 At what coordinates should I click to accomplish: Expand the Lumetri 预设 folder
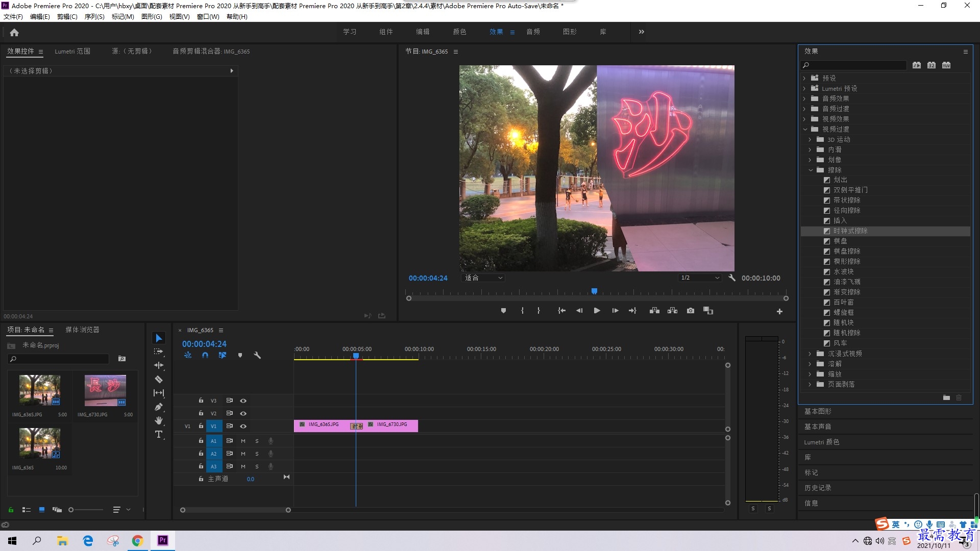pos(804,88)
